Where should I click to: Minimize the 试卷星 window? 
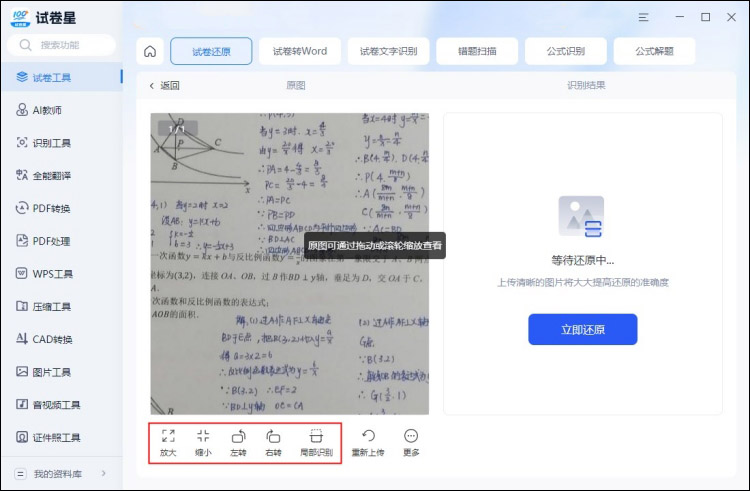(x=680, y=17)
